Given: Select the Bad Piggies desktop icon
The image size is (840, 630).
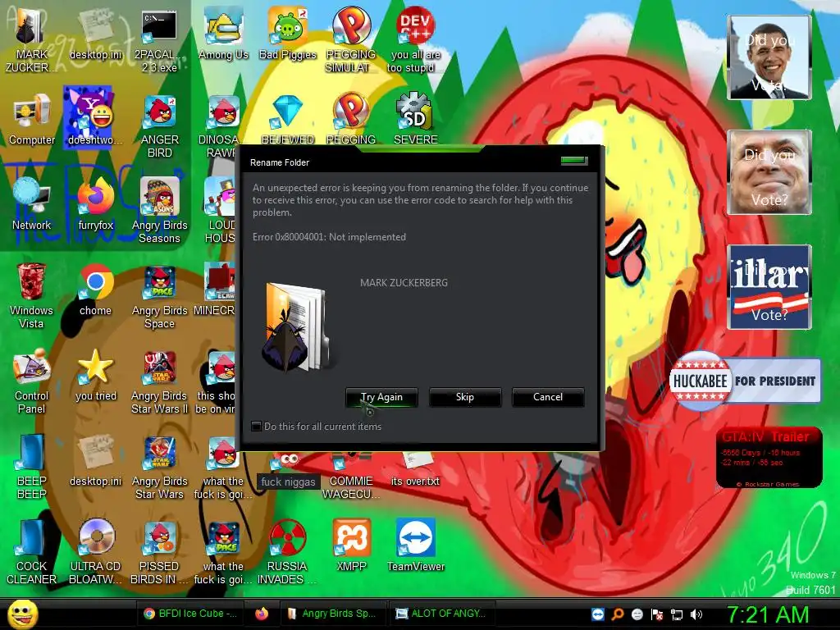Looking at the screenshot, I should [288, 35].
